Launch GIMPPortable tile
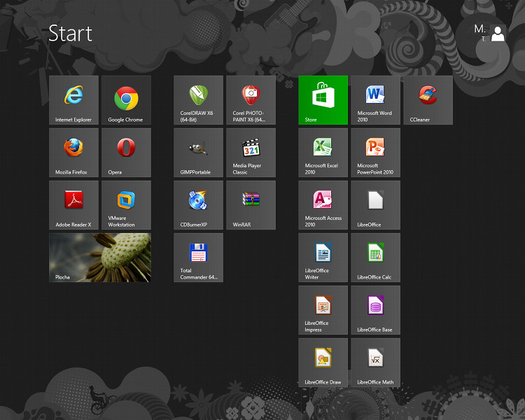 click(x=198, y=153)
